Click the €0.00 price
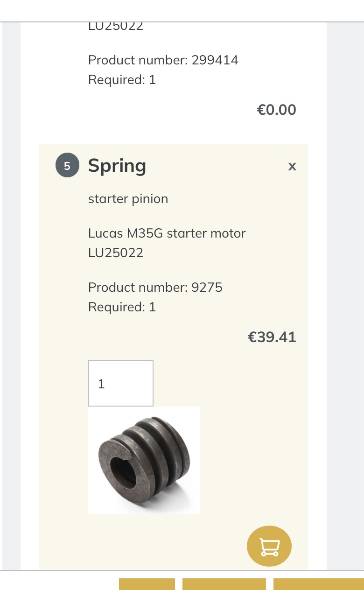The width and height of the screenshot is (364, 590). (277, 110)
